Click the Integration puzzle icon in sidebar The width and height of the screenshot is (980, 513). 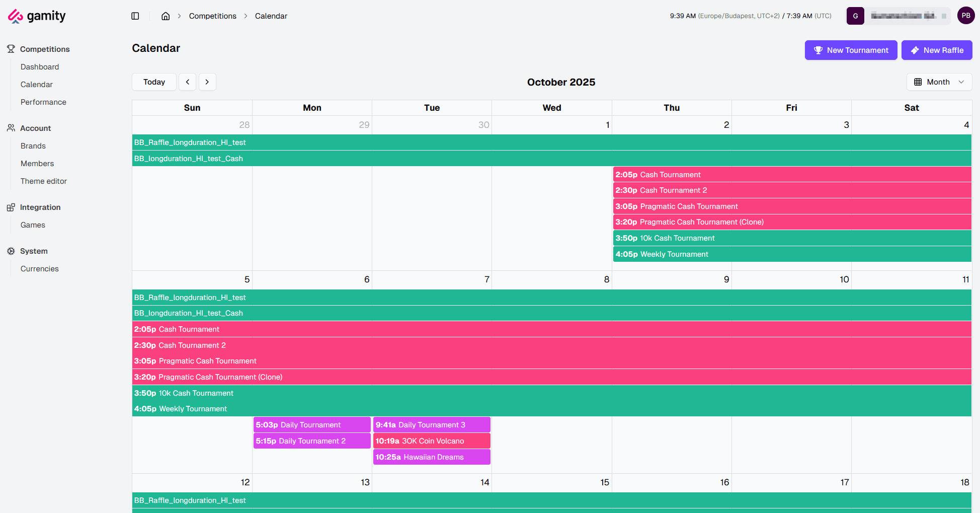11,207
